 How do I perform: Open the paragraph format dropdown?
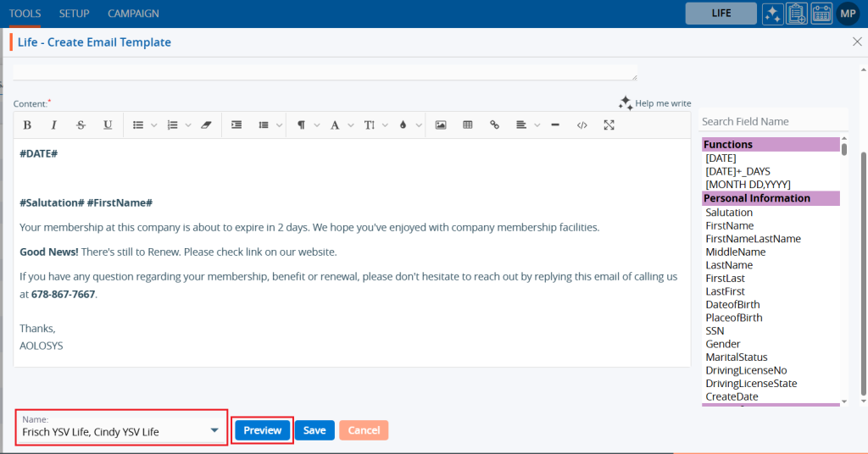click(307, 125)
